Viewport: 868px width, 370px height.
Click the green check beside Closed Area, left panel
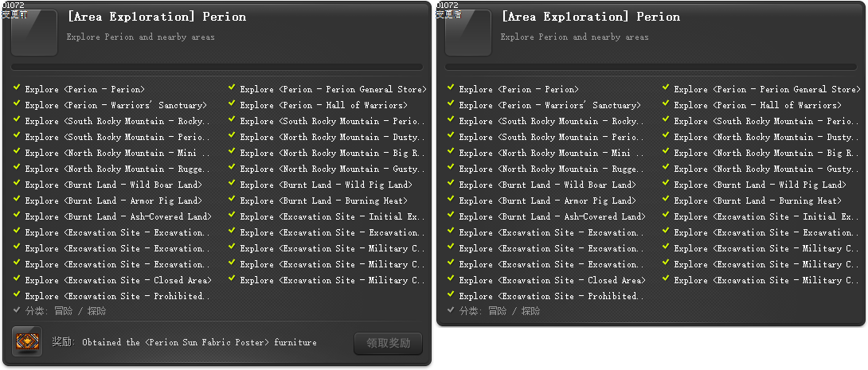(x=18, y=279)
